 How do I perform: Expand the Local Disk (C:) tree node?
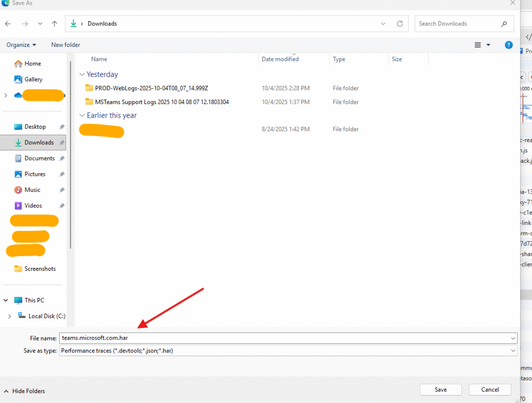pos(9,316)
